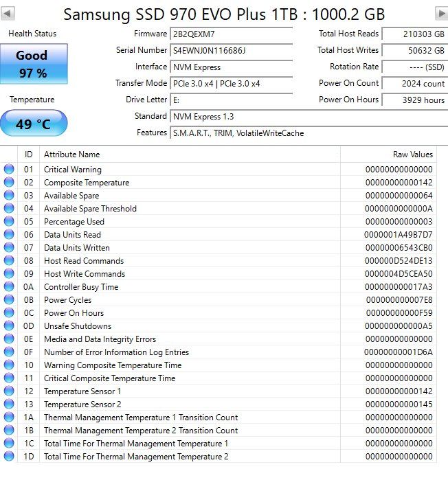Select the Transfer Mode field
448x491 pixels.
click(231, 84)
